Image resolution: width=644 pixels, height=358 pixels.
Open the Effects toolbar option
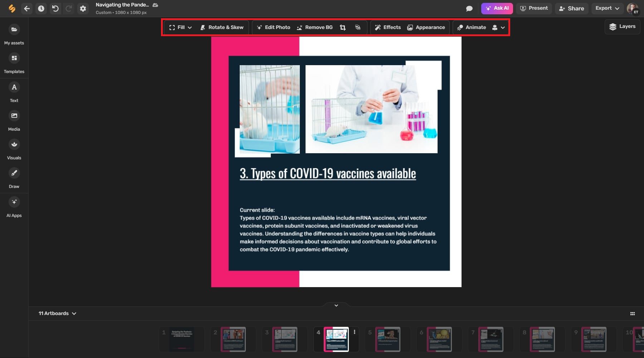click(x=387, y=28)
